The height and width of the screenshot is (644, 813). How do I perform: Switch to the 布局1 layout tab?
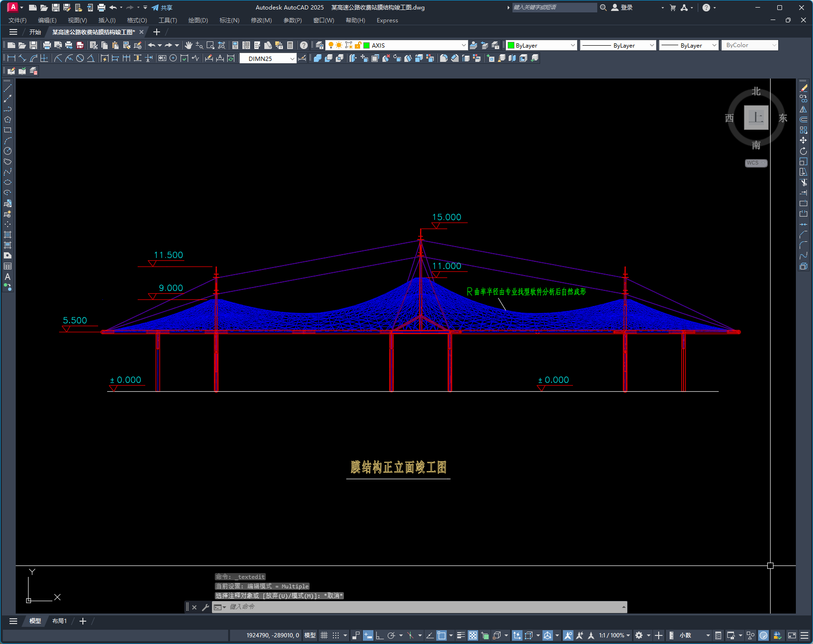(60, 621)
